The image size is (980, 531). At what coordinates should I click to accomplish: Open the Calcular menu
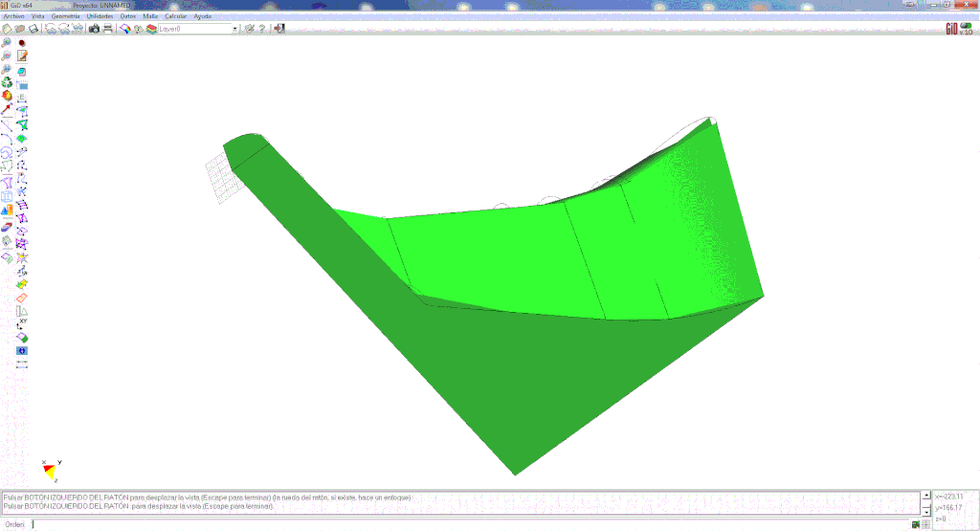[x=176, y=16]
